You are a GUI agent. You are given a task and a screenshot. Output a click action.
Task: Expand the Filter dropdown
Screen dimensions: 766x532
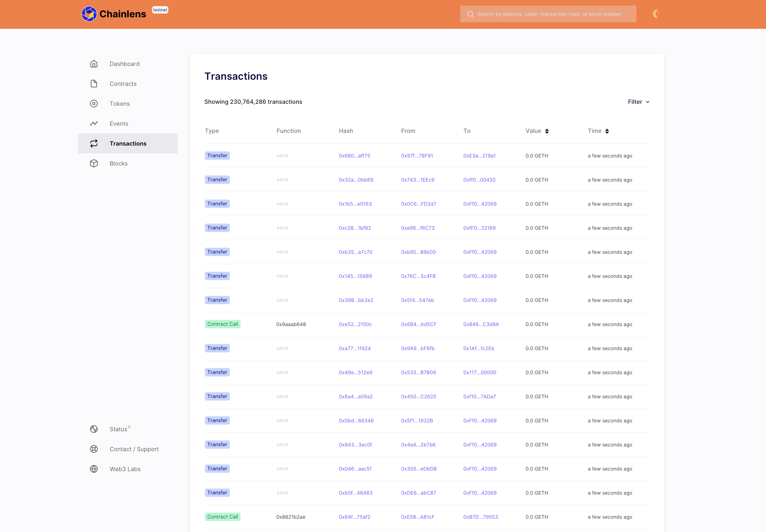click(638, 102)
